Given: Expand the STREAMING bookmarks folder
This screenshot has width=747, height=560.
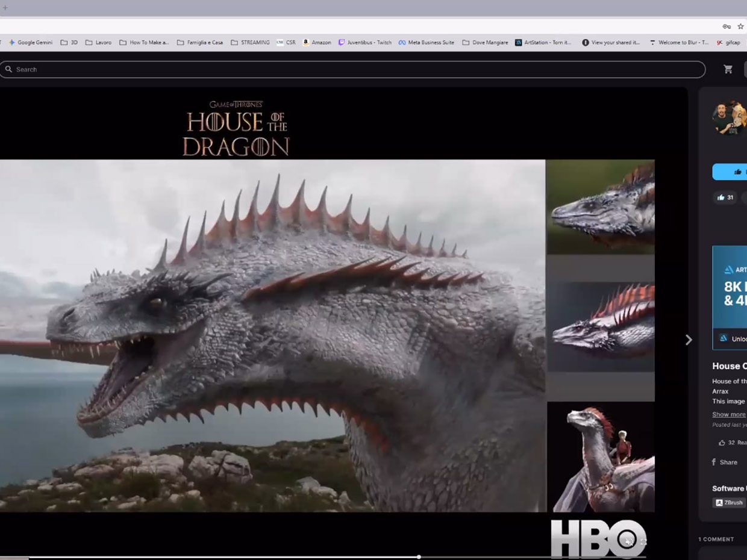Looking at the screenshot, I should pos(250,43).
